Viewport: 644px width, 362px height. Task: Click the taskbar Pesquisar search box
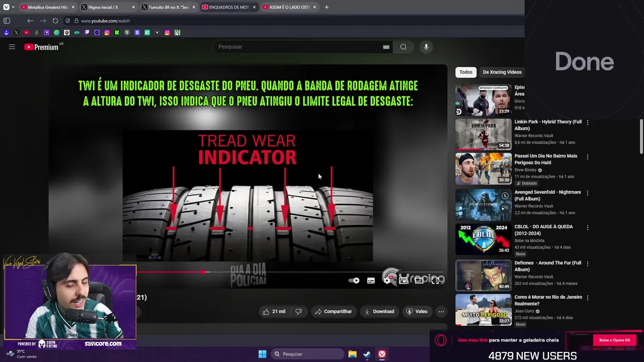point(306,354)
